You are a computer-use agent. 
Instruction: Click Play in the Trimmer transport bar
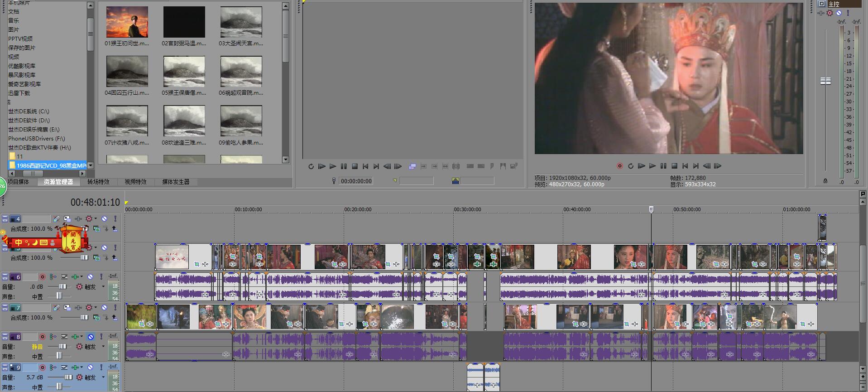333,166
